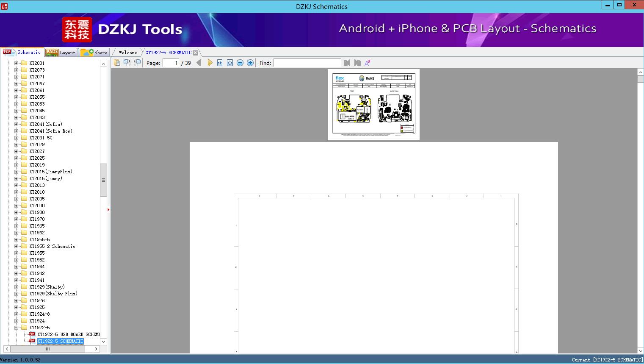The height and width of the screenshot is (364, 644).
Task: Select XT1922-5 SCHEMATIC PDF in tree
Action: [60, 341]
